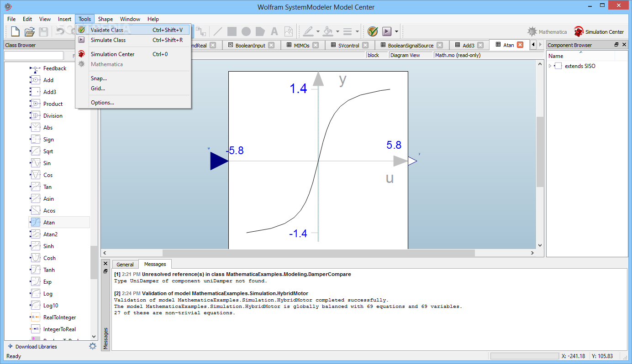Select the Division block icon

point(36,116)
